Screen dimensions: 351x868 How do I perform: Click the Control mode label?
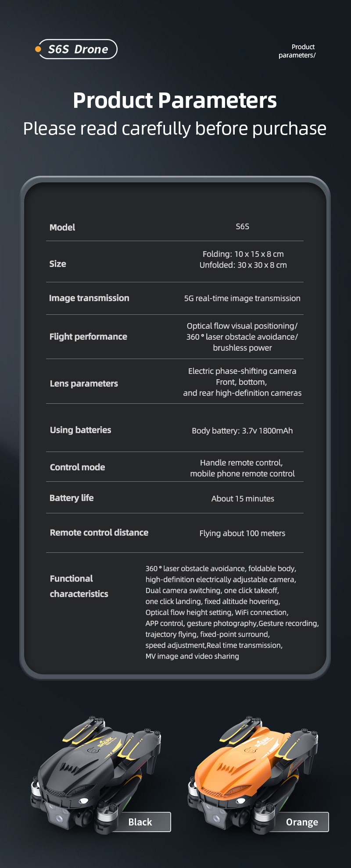[78, 467]
